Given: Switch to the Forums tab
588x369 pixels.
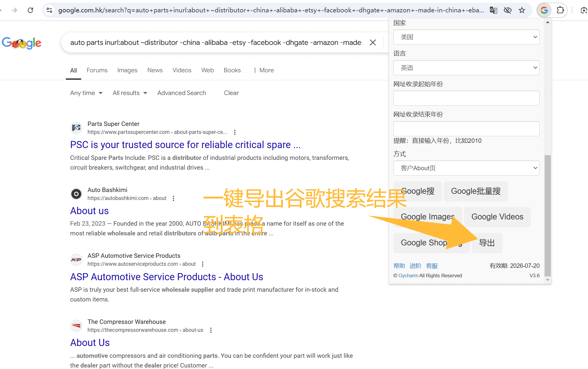Looking at the screenshot, I should (97, 70).
